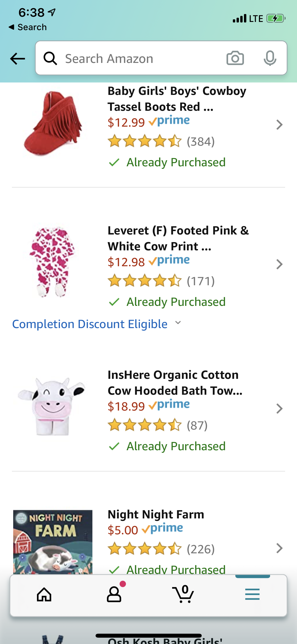This screenshot has width=297, height=644.
Task: Open Leveret Cow Print item chevron
Action: click(x=279, y=264)
